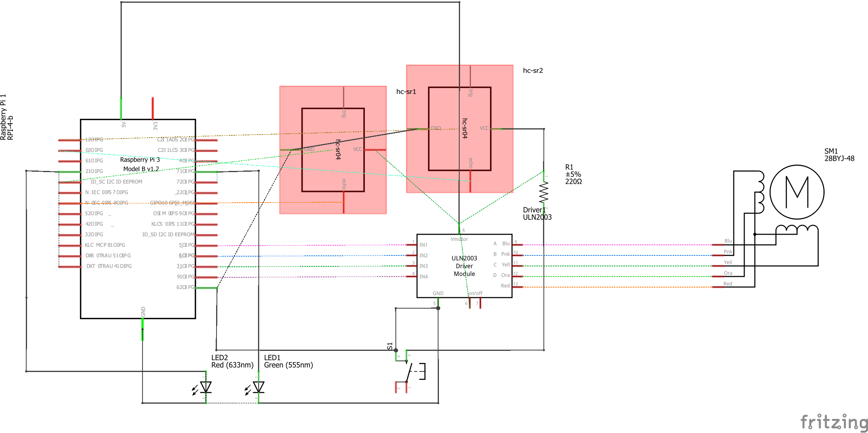Select the hc-sr1 sensor inner rectangle
The height and width of the screenshot is (433, 868).
pyautogui.click(x=333, y=150)
